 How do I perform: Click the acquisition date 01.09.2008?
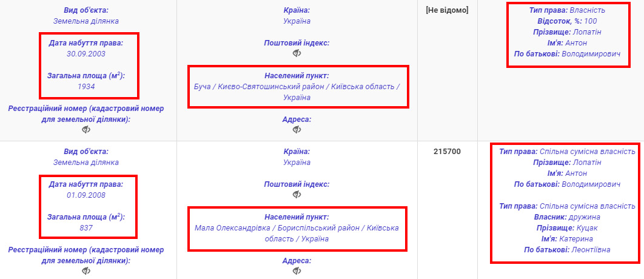pos(86,195)
